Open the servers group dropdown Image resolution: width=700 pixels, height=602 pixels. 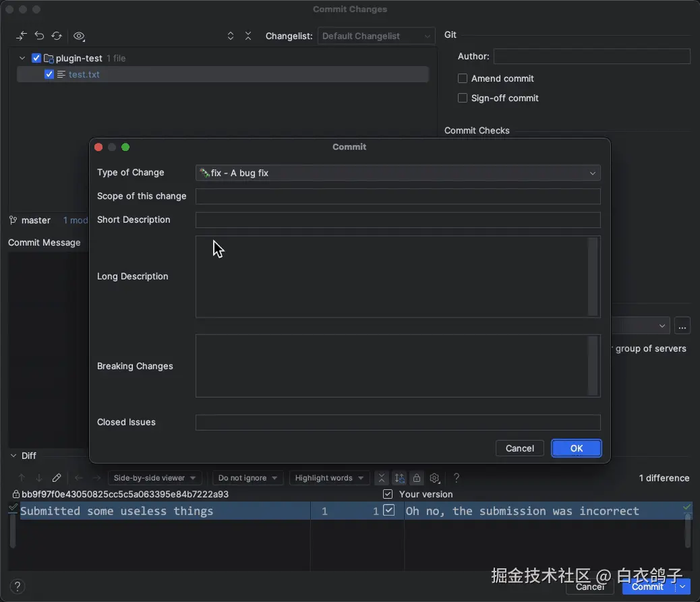pyautogui.click(x=641, y=326)
